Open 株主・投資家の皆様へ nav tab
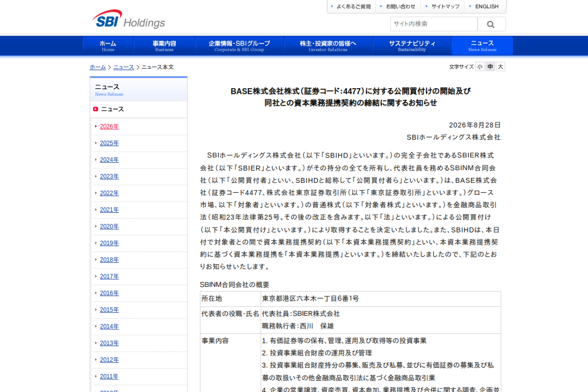 tap(328, 46)
